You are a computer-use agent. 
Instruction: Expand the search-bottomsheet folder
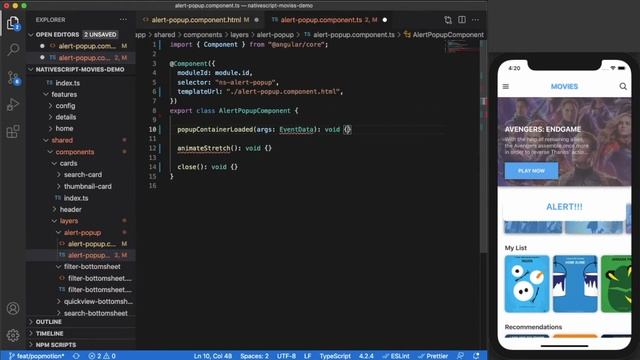tap(96, 313)
